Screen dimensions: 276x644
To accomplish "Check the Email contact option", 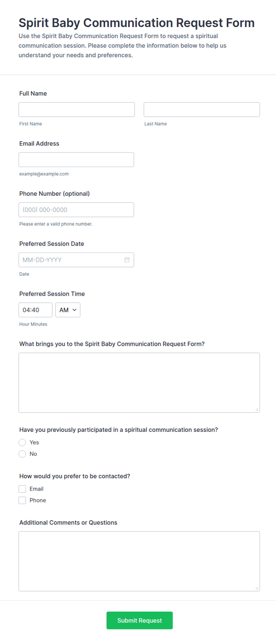I will point(22,489).
